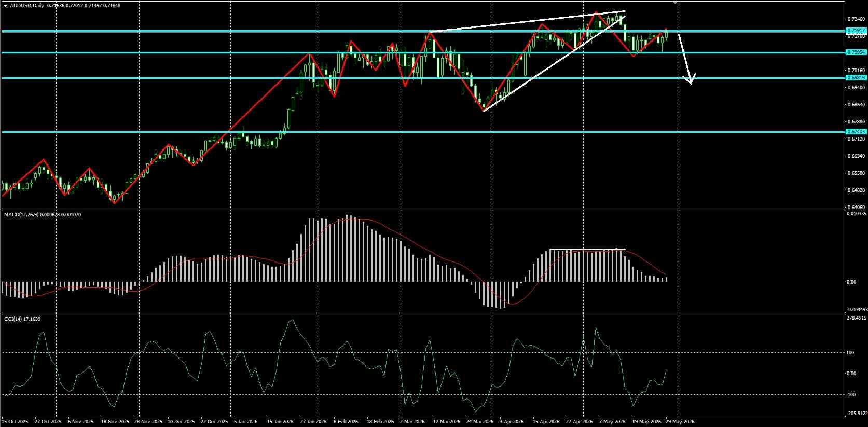Viewport: 868px width, 427px height.
Task: Click the 19 May 2026 date label
Action: (647, 422)
